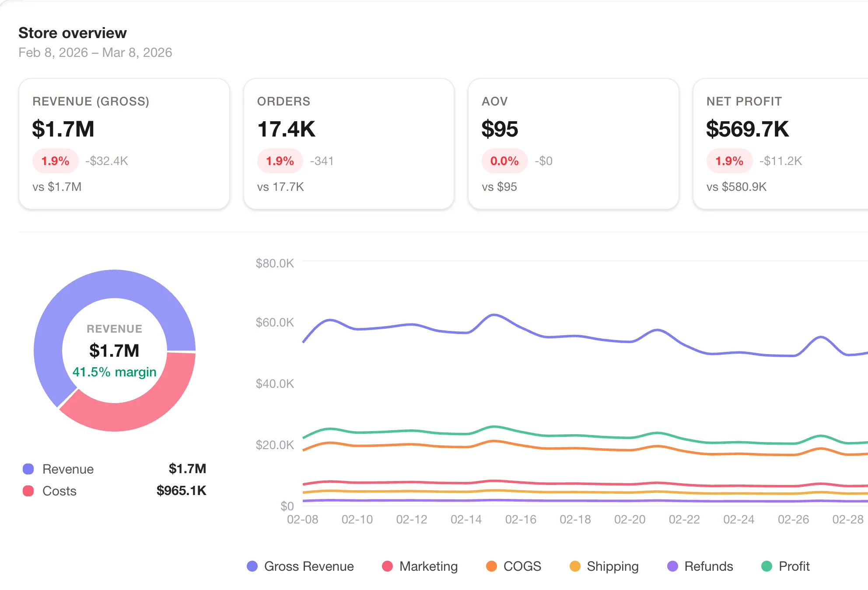Click the -$11.2K profit change
868x590 pixels.
pos(781,161)
